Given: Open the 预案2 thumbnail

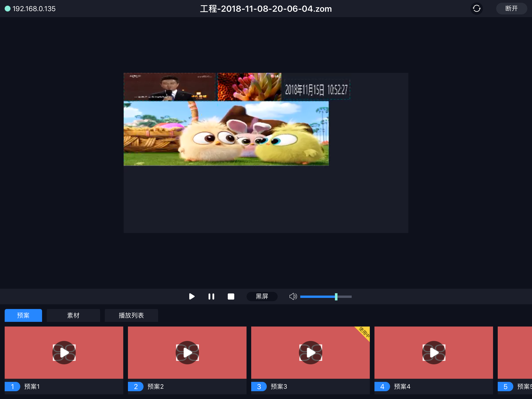Looking at the screenshot, I should 187,353.
